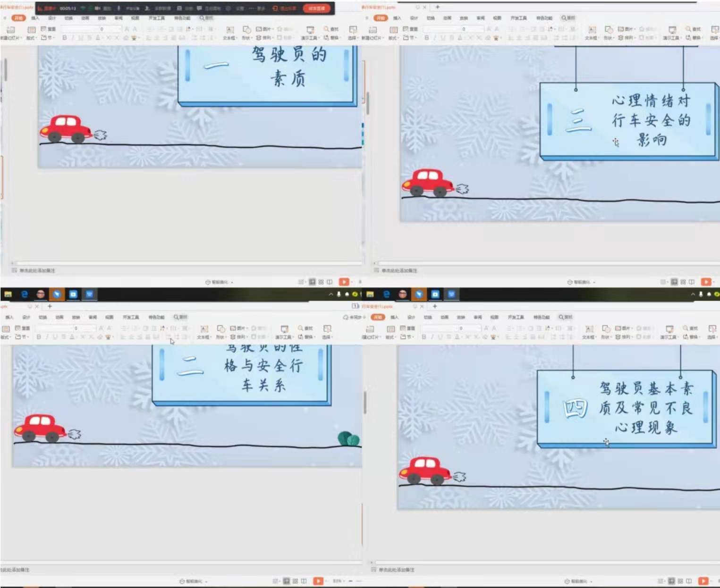Switch to Developer Tools tab in bottom-left window
This screenshot has width=720, height=588.
point(131,317)
